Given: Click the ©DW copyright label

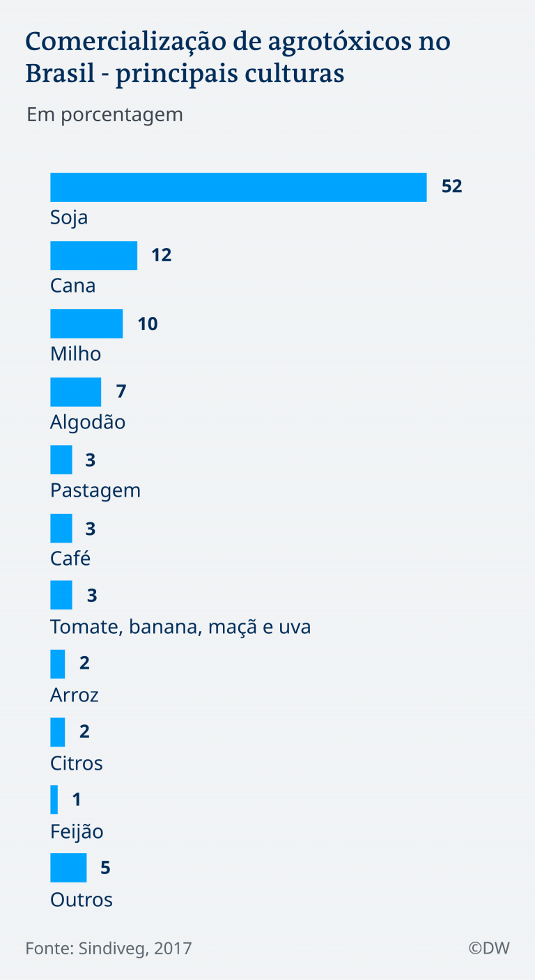Looking at the screenshot, I should (x=489, y=948).
